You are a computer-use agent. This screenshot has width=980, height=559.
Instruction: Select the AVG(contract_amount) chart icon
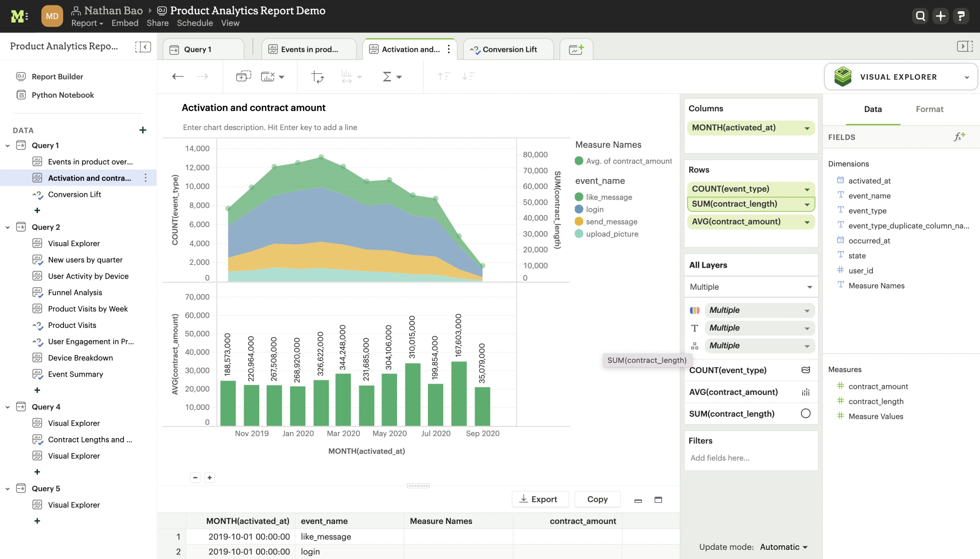(x=805, y=392)
